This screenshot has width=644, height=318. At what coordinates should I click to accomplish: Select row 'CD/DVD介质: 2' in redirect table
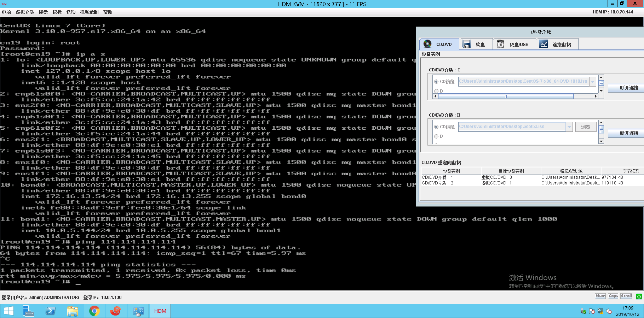point(533,183)
